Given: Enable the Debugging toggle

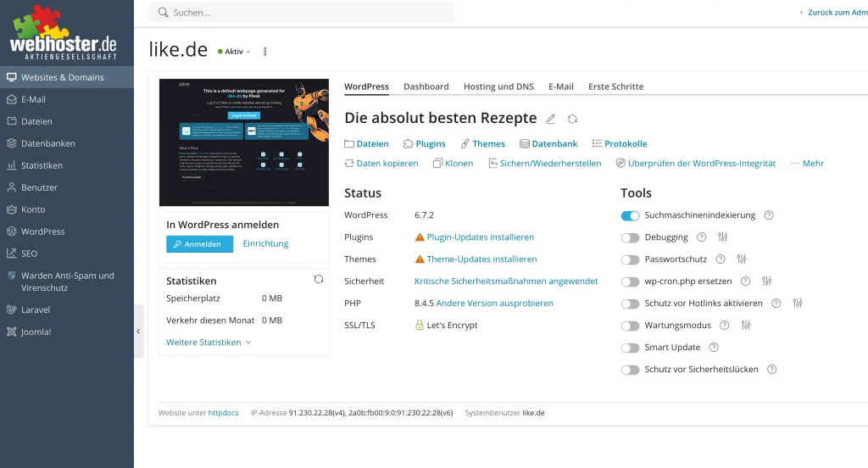Looking at the screenshot, I should coord(630,237).
